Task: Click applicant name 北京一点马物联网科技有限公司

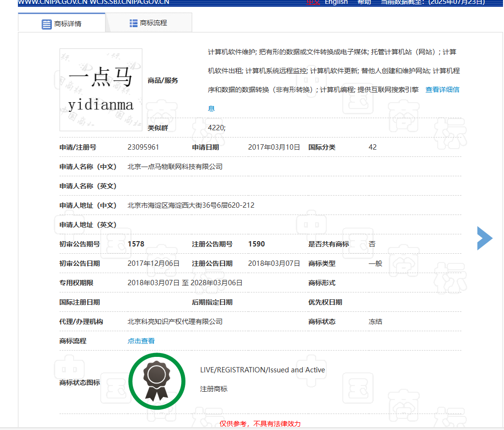Action: click(x=175, y=167)
